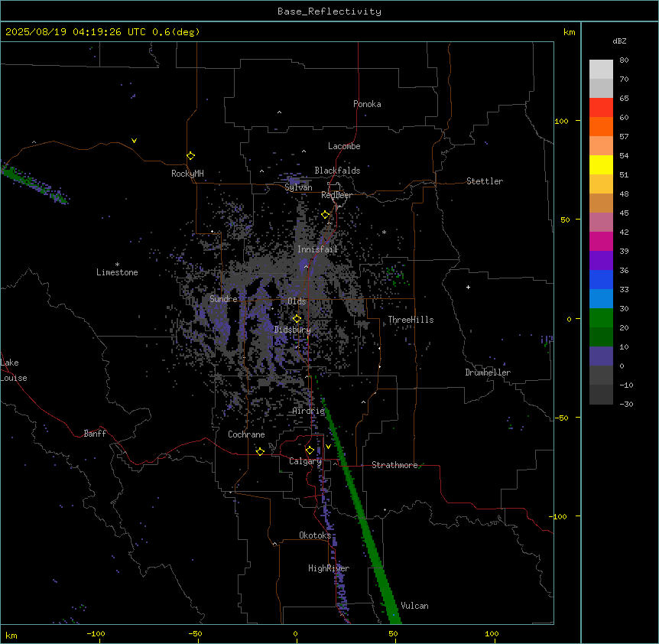Click the white plus marker north of Drumheller
Screen dimensions: 659x644
pyautogui.click(x=468, y=287)
